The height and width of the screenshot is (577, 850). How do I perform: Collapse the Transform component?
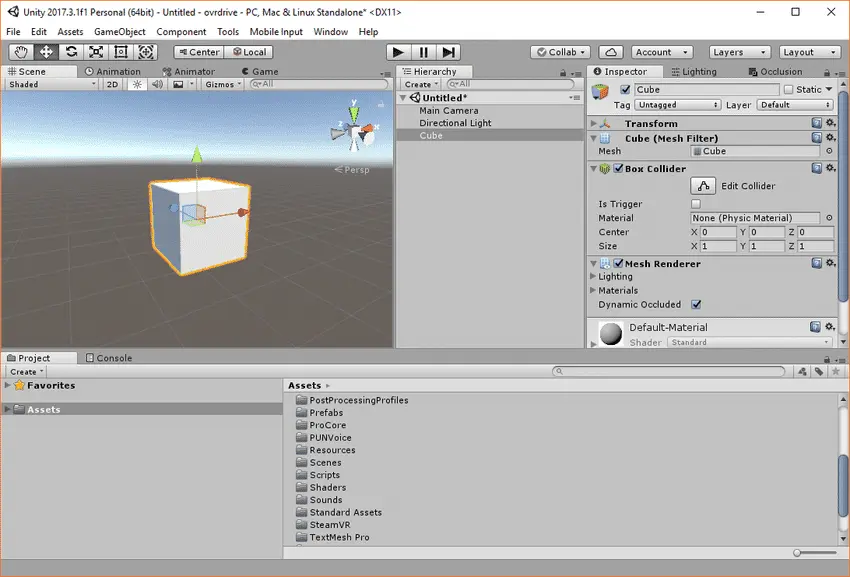593,123
